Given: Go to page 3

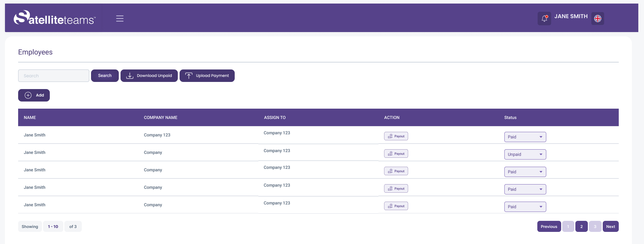Looking at the screenshot, I should 595,227.
